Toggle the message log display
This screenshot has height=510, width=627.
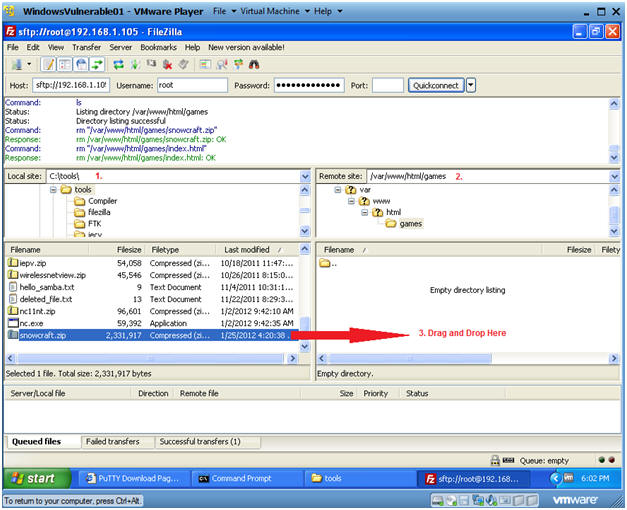pyautogui.click(x=49, y=64)
